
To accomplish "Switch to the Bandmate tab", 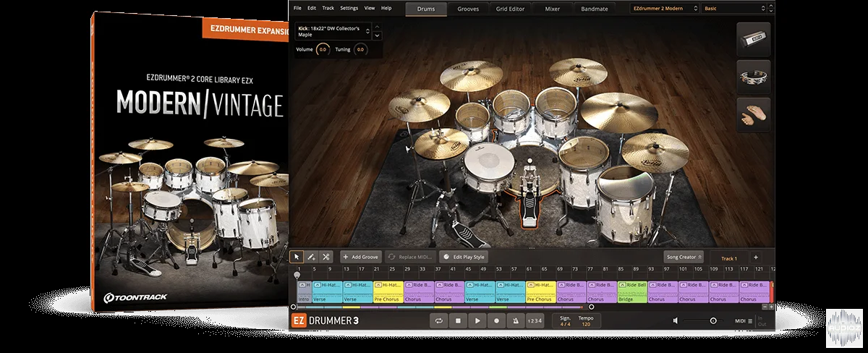I will point(596,9).
